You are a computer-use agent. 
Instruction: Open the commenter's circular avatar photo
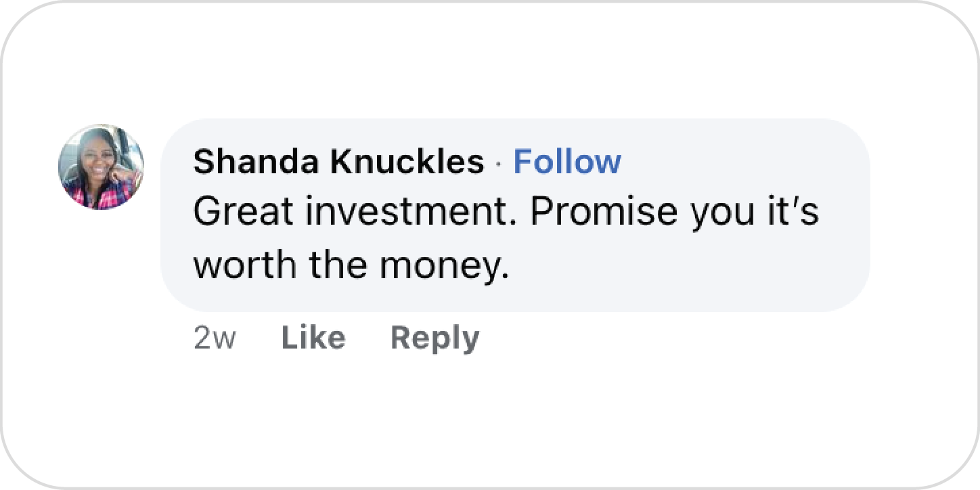101,166
